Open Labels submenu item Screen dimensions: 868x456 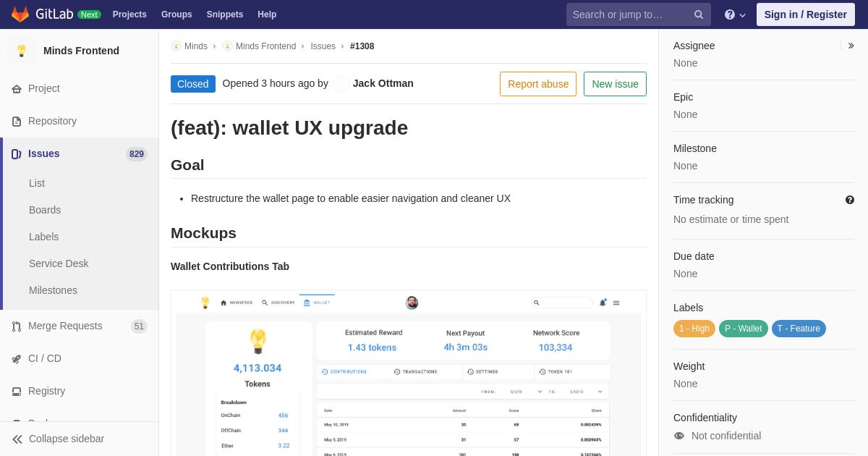(x=43, y=237)
